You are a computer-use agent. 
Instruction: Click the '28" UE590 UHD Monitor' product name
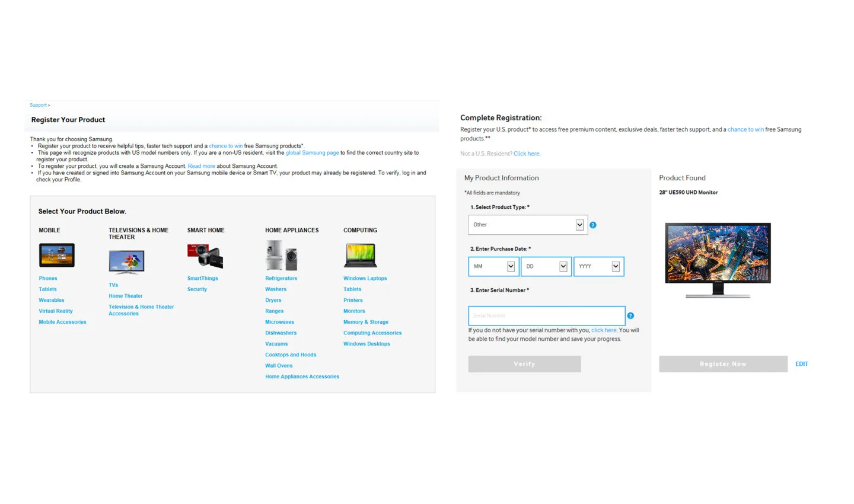coord(689,193)
